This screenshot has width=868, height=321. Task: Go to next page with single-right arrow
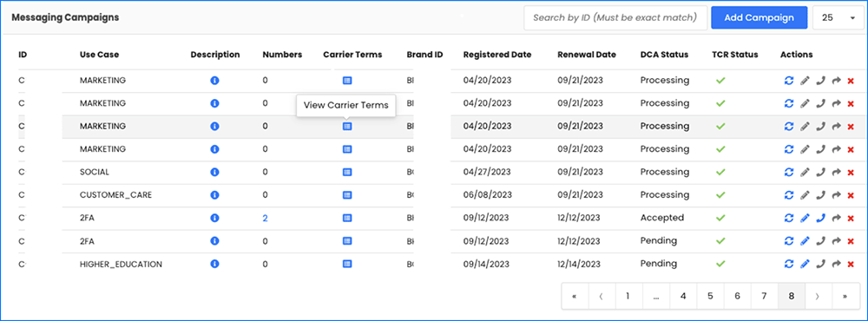818,296
